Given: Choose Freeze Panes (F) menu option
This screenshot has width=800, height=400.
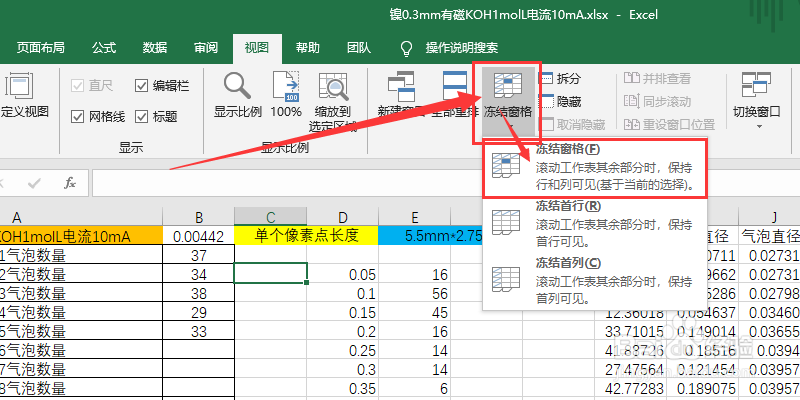Looking at the screenshot, I should [594, 167].
